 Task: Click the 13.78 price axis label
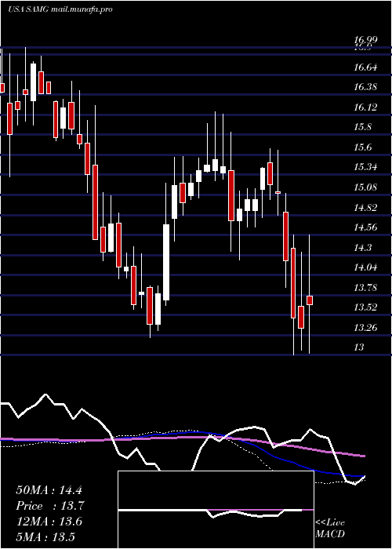pyautogui.click(x=365, y=288)
